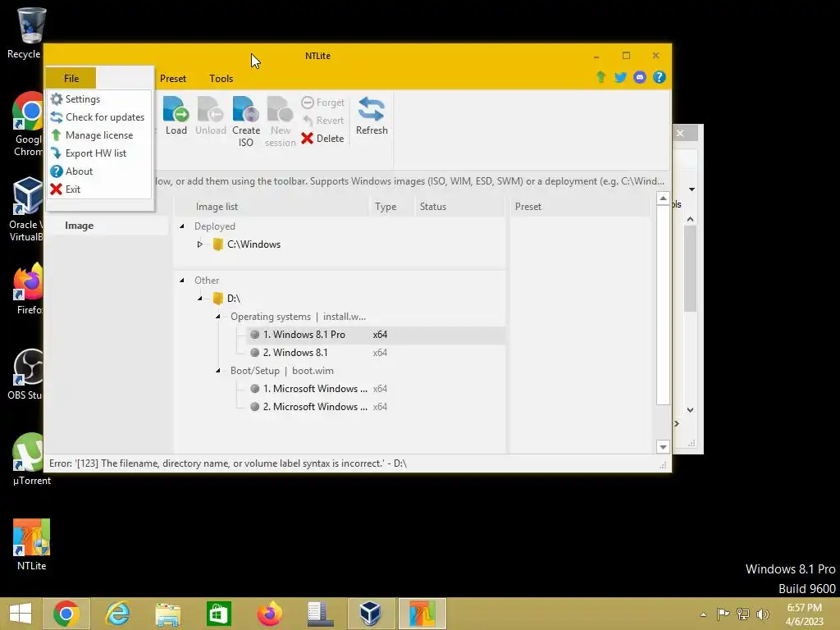Open the Tools ribbon tab

coord(221,78)
